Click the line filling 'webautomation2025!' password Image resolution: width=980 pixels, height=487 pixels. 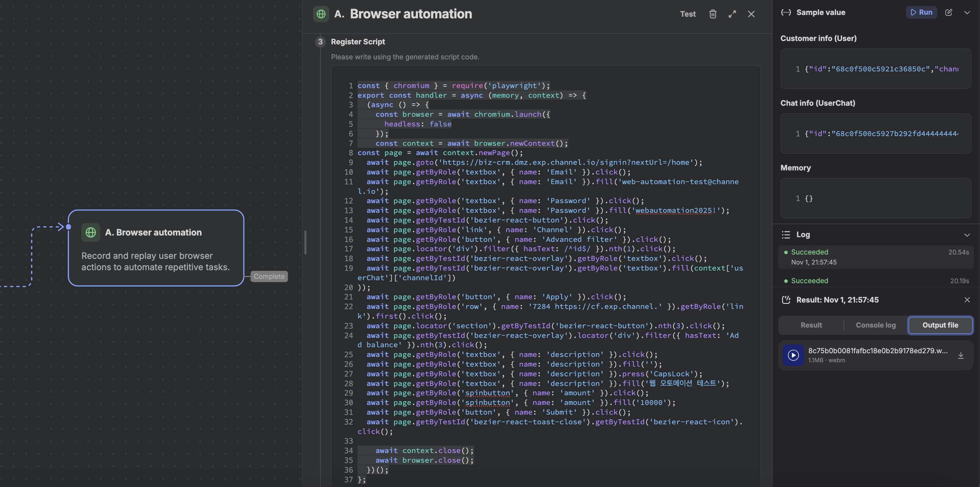[x=548, y=210]
